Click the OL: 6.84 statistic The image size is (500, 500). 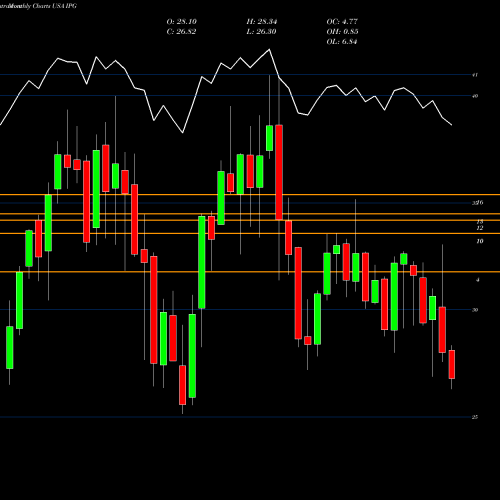point(342,42)
